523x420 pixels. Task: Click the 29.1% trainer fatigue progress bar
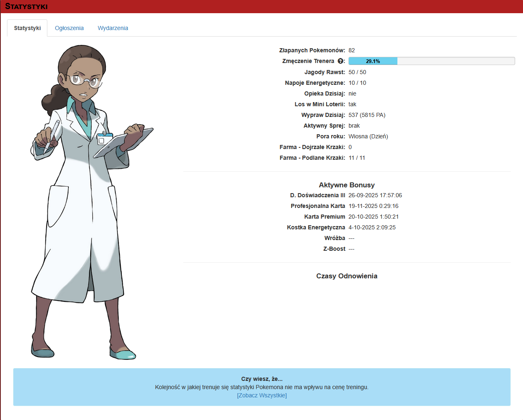(432, 61)
